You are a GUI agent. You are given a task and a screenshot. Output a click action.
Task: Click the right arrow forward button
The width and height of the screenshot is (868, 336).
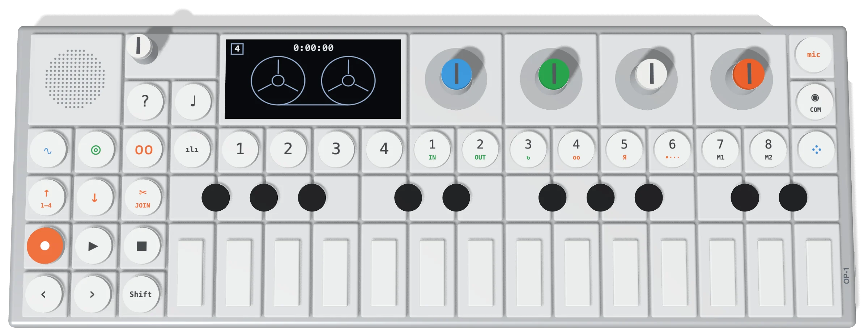point(92,294)
